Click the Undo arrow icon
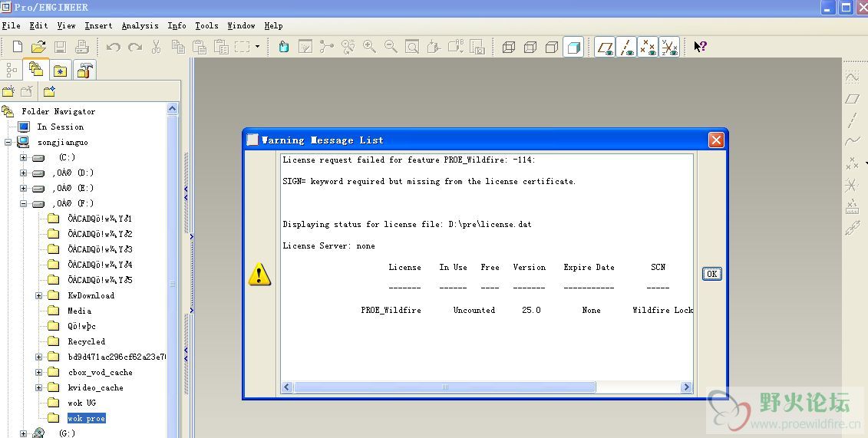868x438 pixels. coord(114,47)
